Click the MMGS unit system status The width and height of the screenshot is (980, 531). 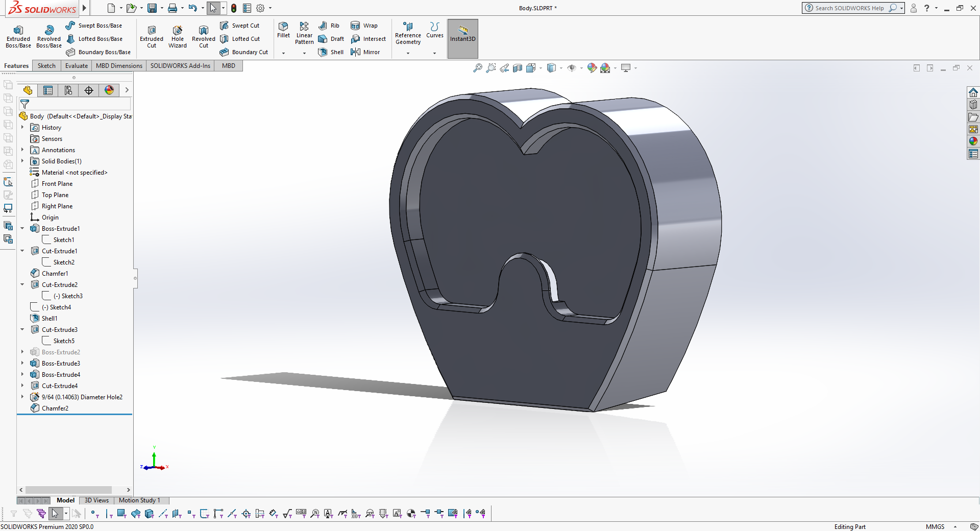tap(935, 527)
